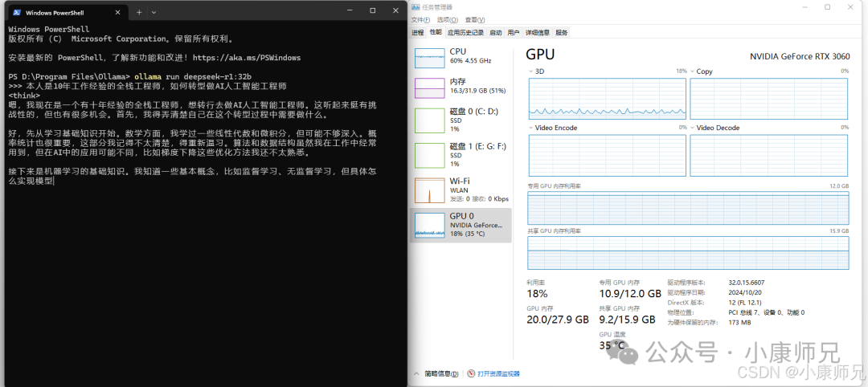The width and height of the screenshot is (868, 387).
Task: Switch to the 服务 tab
Action: point(561,33)
